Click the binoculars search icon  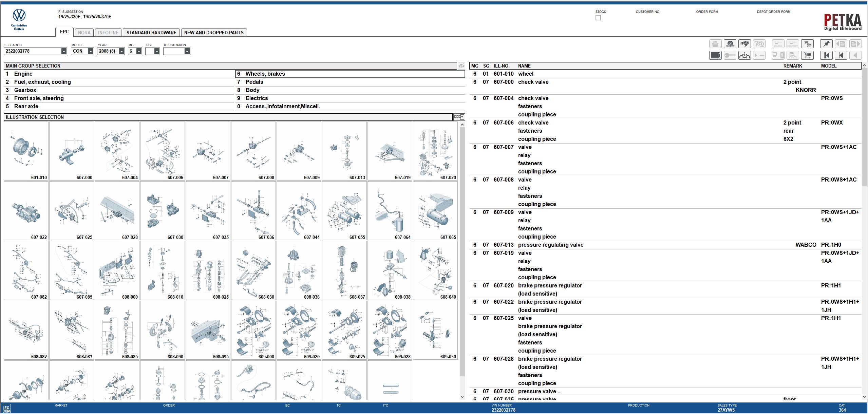[x=744, y=44]
